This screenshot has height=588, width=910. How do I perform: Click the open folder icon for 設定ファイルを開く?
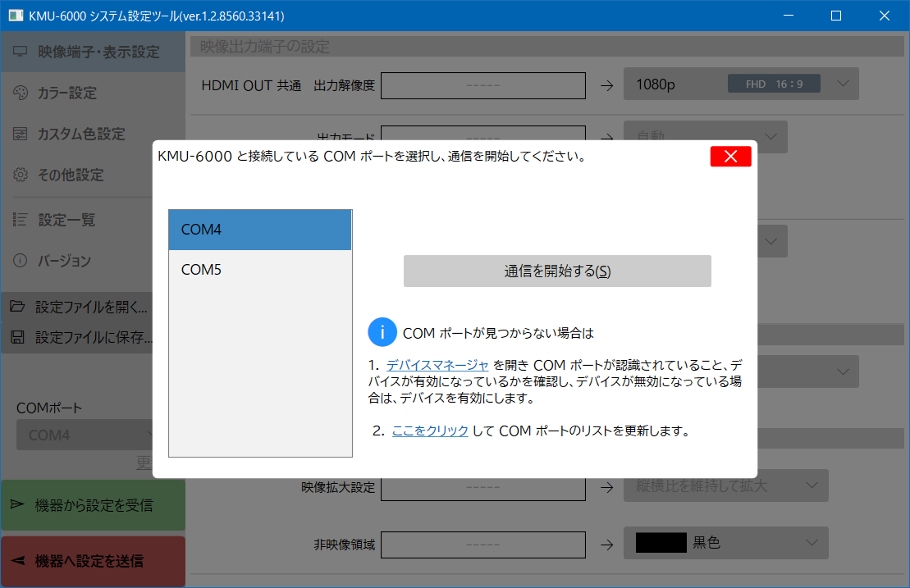coord(17,308)
